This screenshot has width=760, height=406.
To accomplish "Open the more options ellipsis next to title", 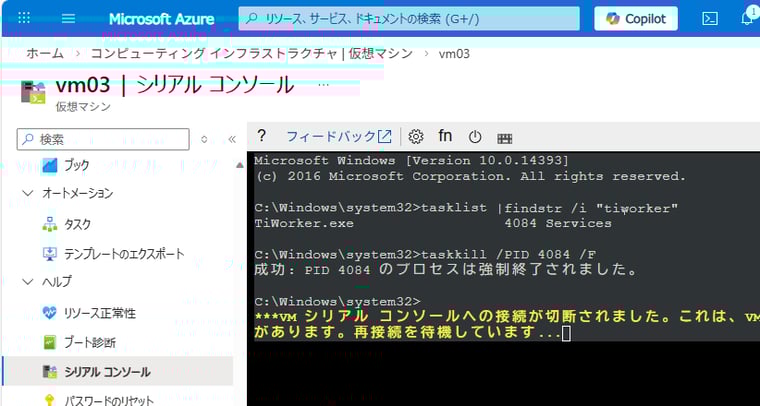I will 323,85.
